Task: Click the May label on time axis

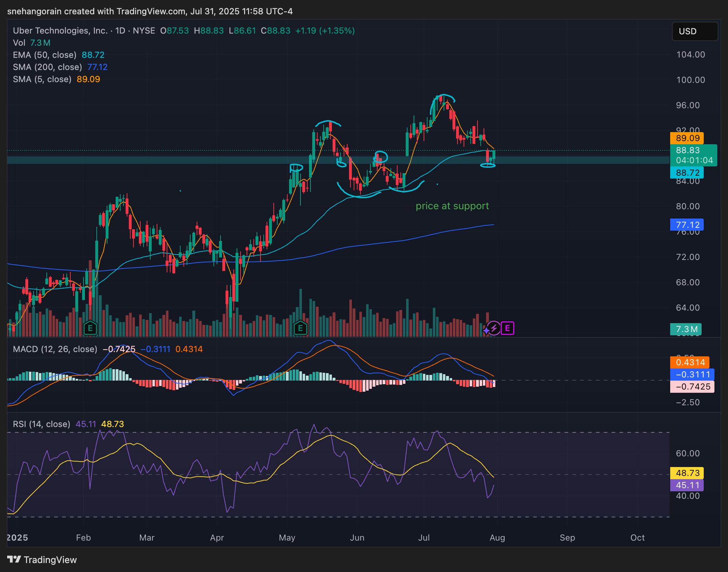Action: pyautogui.click(x=287, y=538)
